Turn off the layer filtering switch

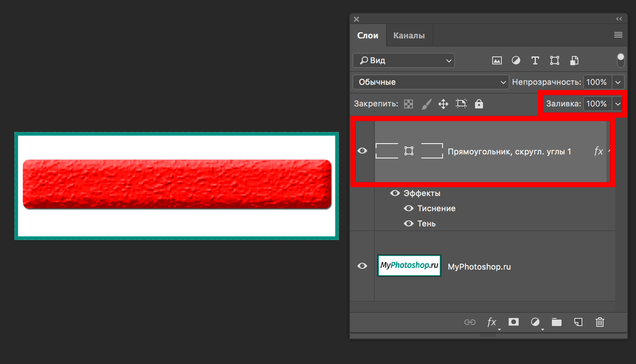coord(620,60)
